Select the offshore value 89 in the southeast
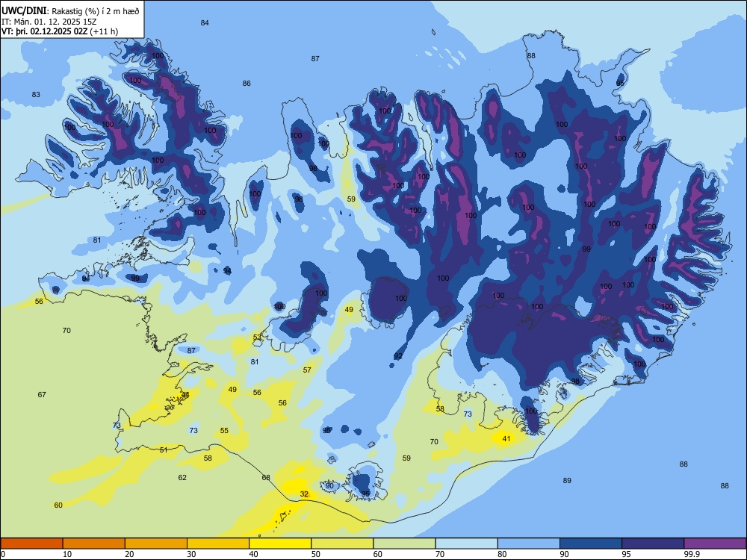This screenshot has height=560, width=747. 567,480
